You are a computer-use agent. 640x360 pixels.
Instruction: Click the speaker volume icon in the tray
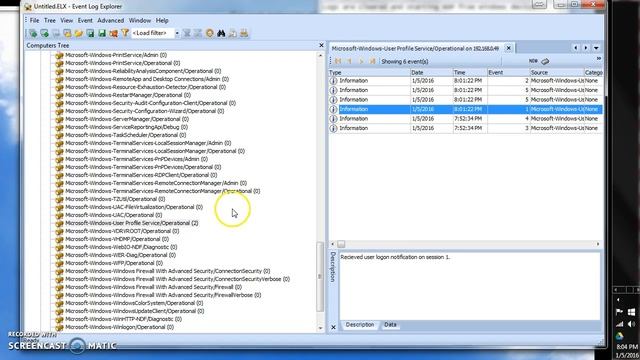(631, 324)
